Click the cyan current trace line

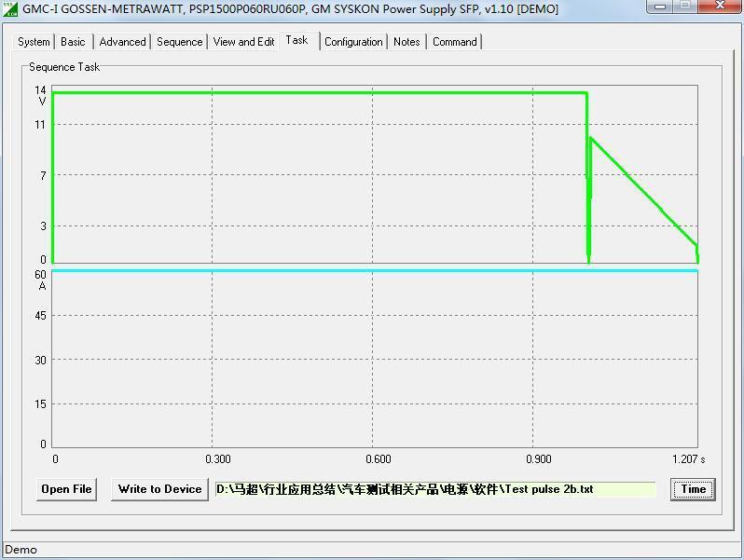(373, 270)
